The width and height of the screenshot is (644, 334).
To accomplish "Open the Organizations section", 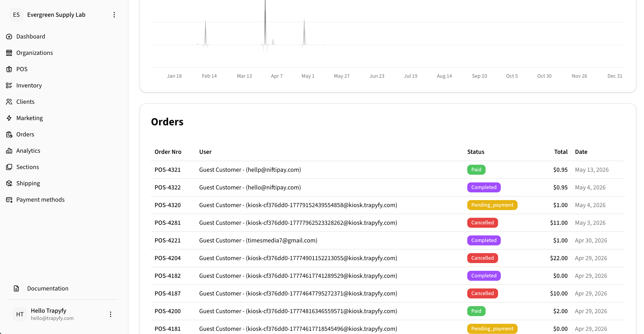I will tap(35, 53).
